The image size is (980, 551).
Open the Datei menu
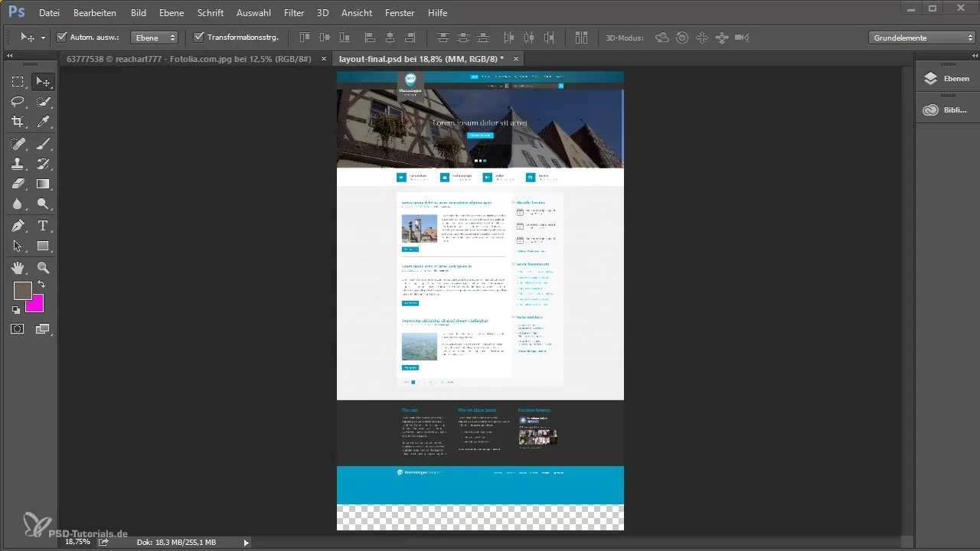coord(49,13)
